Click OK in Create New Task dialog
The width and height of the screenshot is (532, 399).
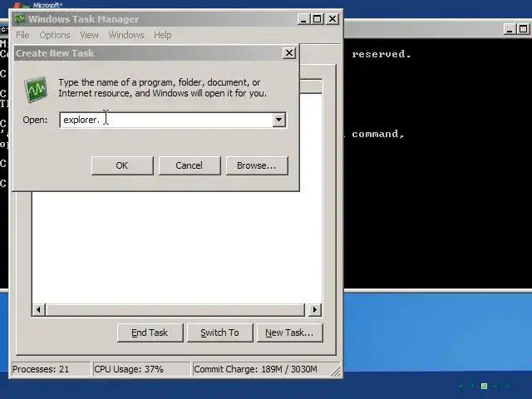coord(122,165)
